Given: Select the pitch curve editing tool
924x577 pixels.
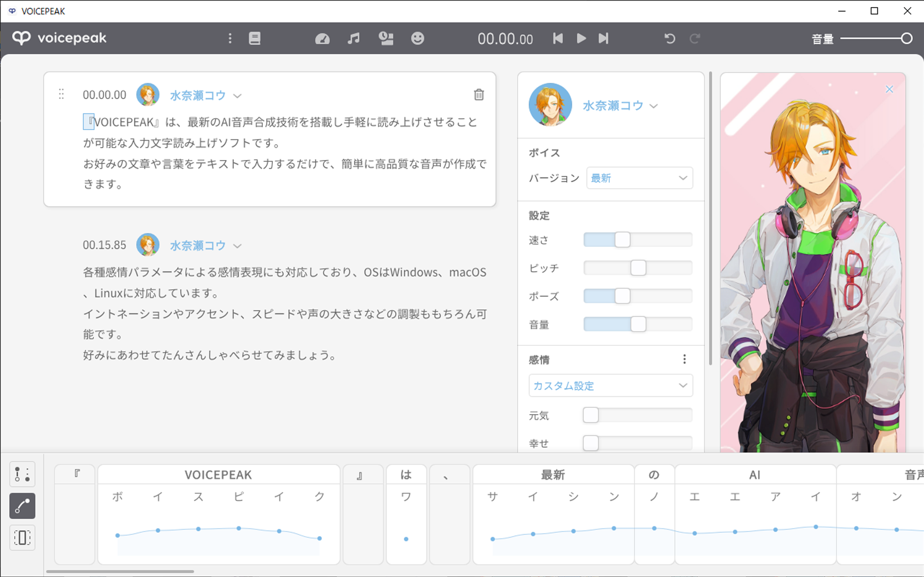Looking at the screenshot, I should click(22, 506).
